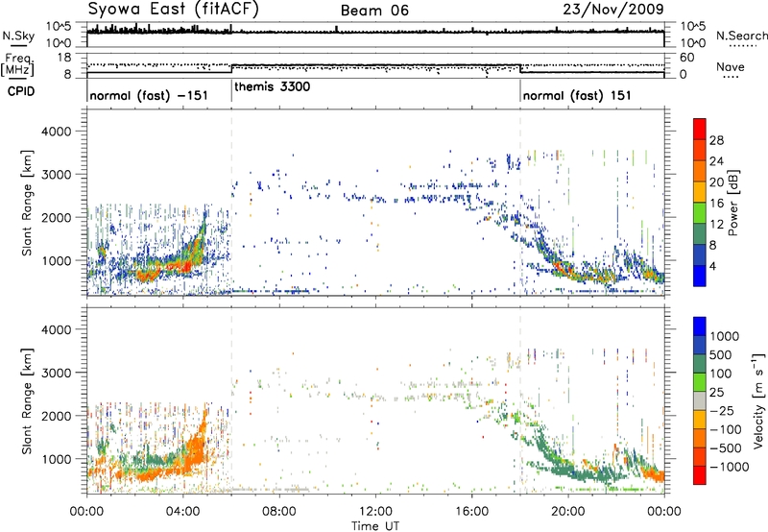Click the "20" value on Power color bar
This screenshot has width=768, height=532.
point(716,182)
